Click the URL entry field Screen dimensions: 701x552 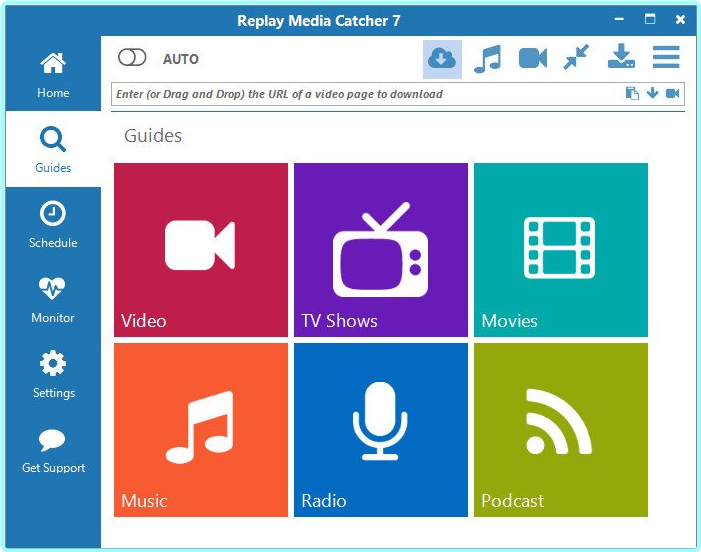[x=367, y=94]
